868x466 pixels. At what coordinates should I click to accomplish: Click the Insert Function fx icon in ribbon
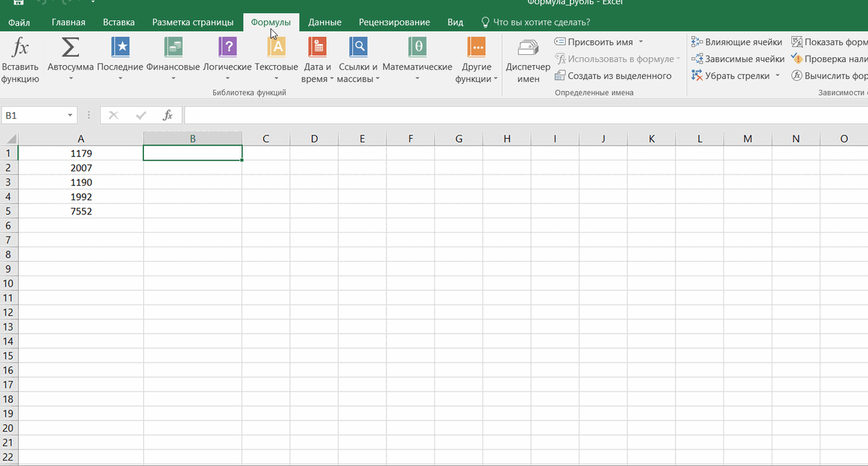tap(21, 48)
